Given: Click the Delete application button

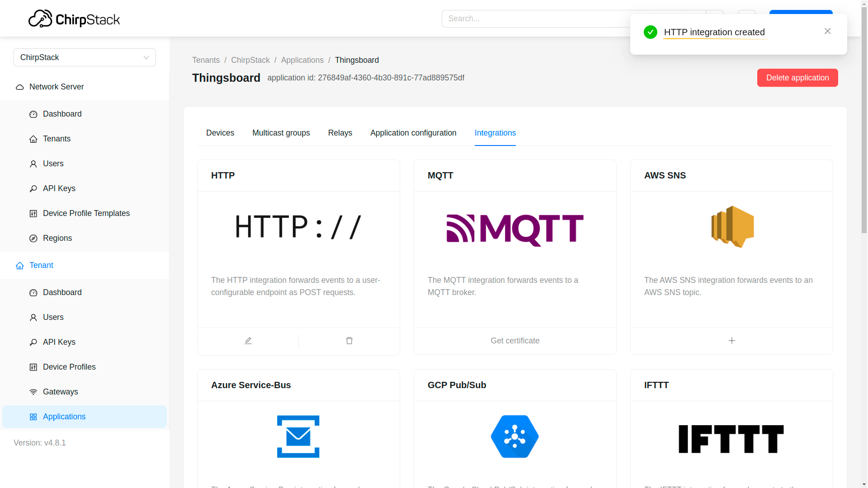Looking at the screenshot, I should coord(797,78).
